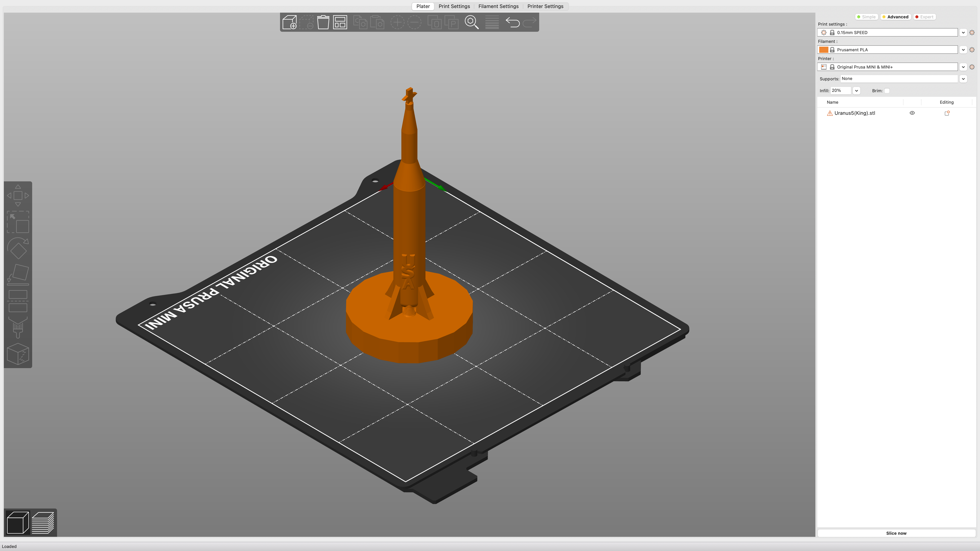Toggle visibility of Uranus5(King).stl
The image size is (980, 551).
click(x=912, y=113)
